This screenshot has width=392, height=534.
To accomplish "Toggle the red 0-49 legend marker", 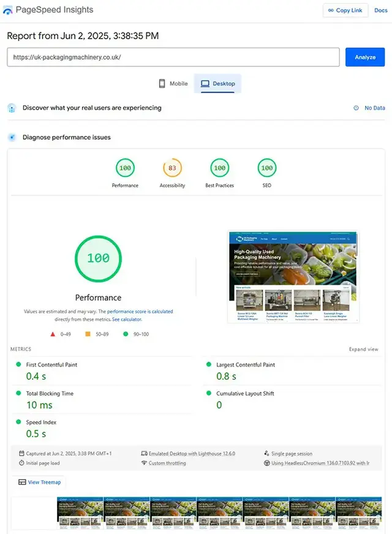I will 53,334.
